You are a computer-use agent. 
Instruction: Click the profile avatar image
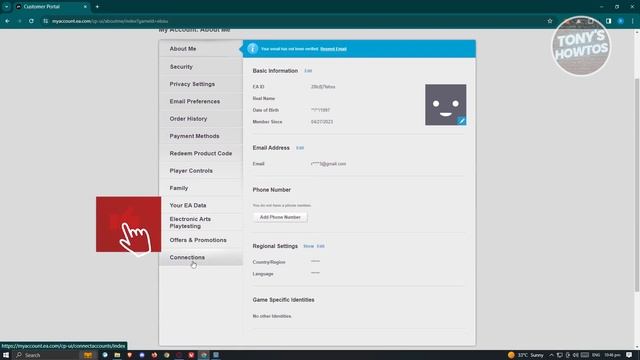445,104
